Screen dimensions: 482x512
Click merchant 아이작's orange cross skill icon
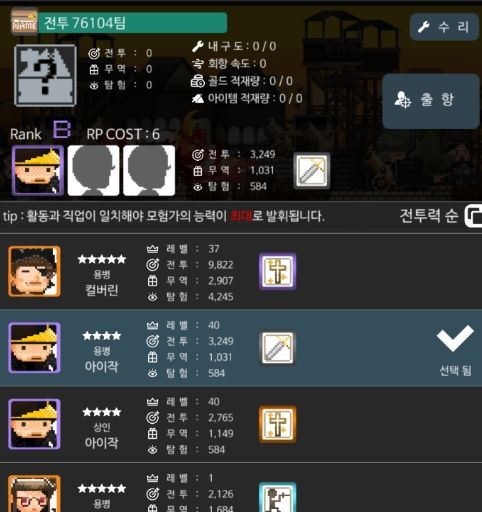coord(278,424)
